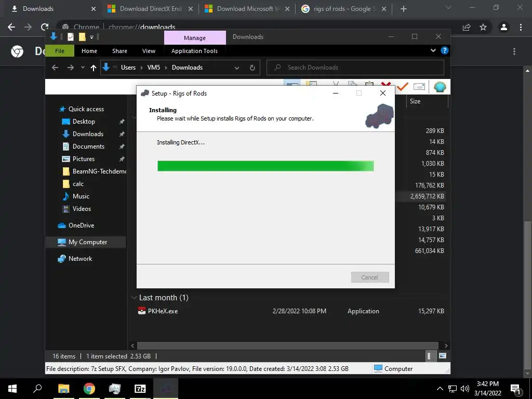Click the Chrome page vertical scrollbar
This screenshot has height=399, width=532.
(x=528, y=295)
